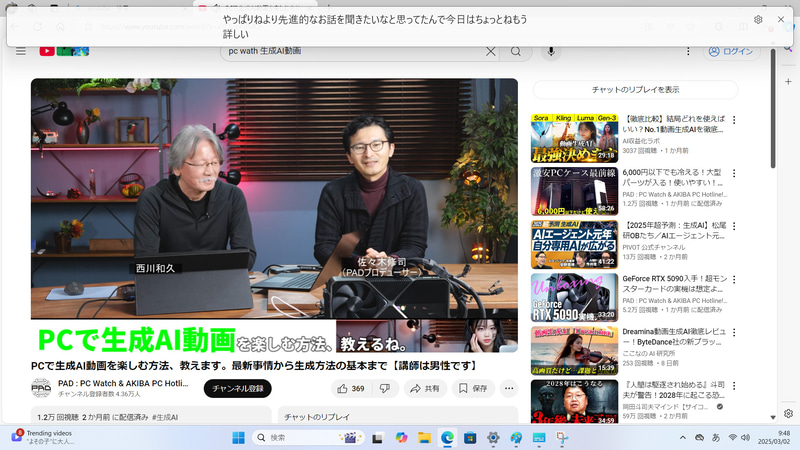800x450 pixels.
Task: Open options for Dreamina動画生成AI video
Action: [x=734, y=333]
